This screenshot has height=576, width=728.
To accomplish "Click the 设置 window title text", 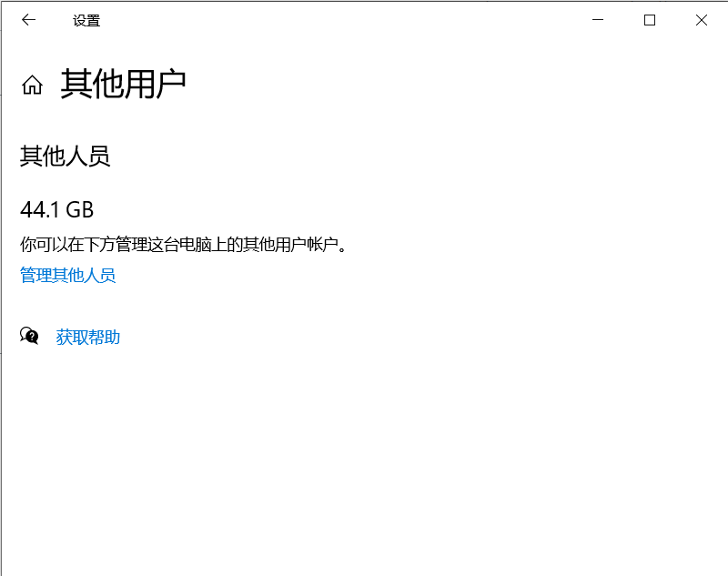I will 86,20.
